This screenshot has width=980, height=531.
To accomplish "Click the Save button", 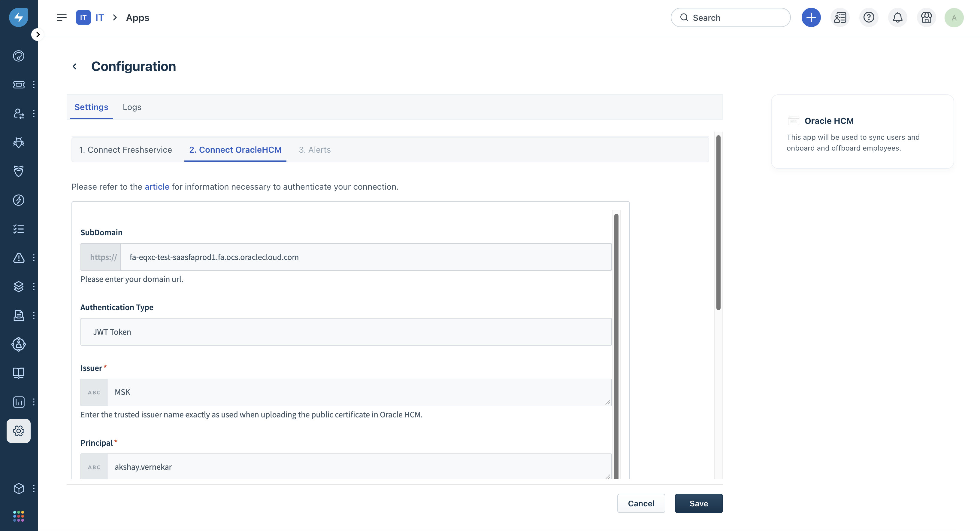I will pyautogui.click(x=698, y=503).
